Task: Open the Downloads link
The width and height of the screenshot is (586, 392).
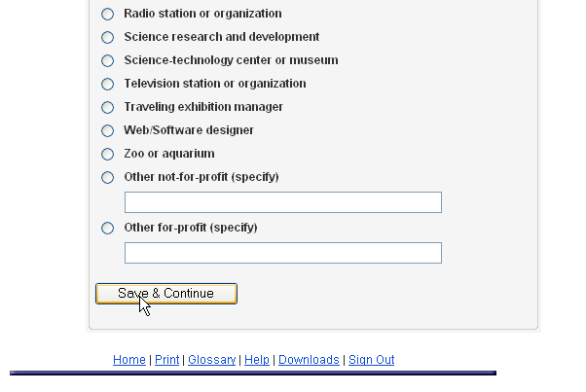Action: 309,360
